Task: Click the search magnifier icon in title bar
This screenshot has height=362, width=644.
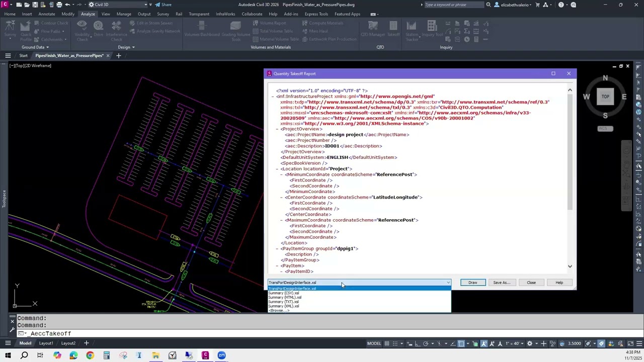Action: click(488, 5)
